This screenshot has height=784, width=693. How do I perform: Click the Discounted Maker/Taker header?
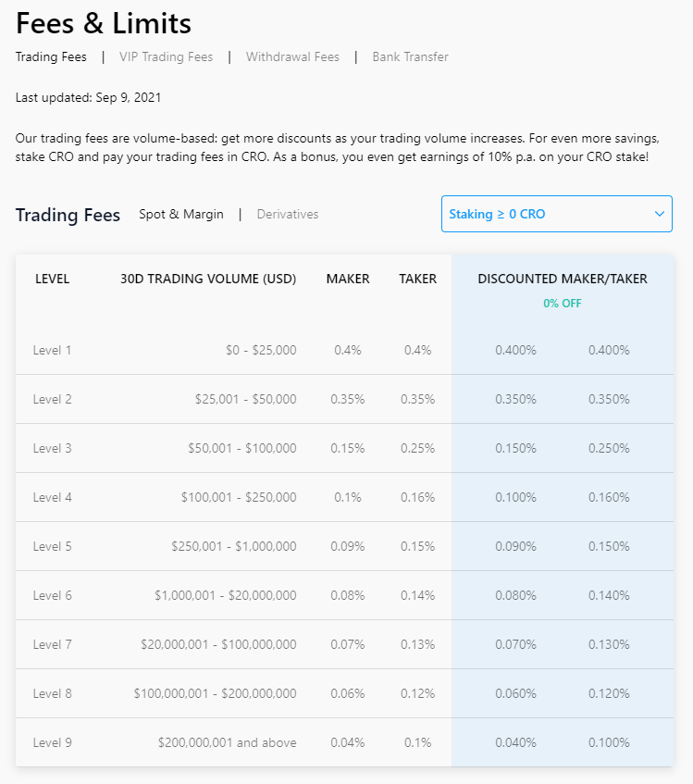[x=563, y=279]
